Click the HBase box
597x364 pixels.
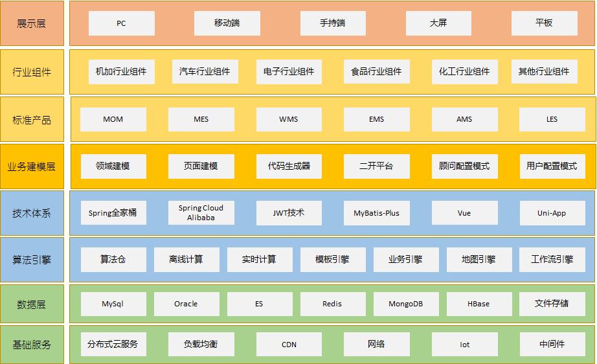point(479,304)
